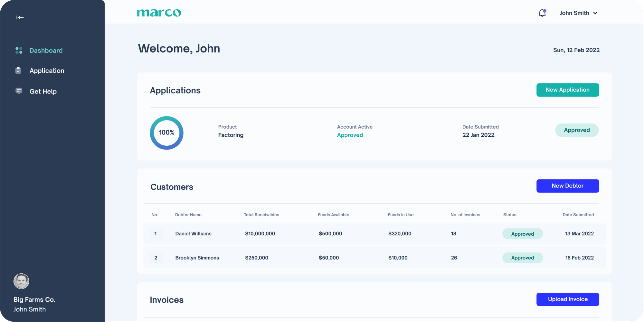This screenshot has height=322, width=644.
Task: Collapse the dark sidebar panel
Action: click(x=20, y=17)
